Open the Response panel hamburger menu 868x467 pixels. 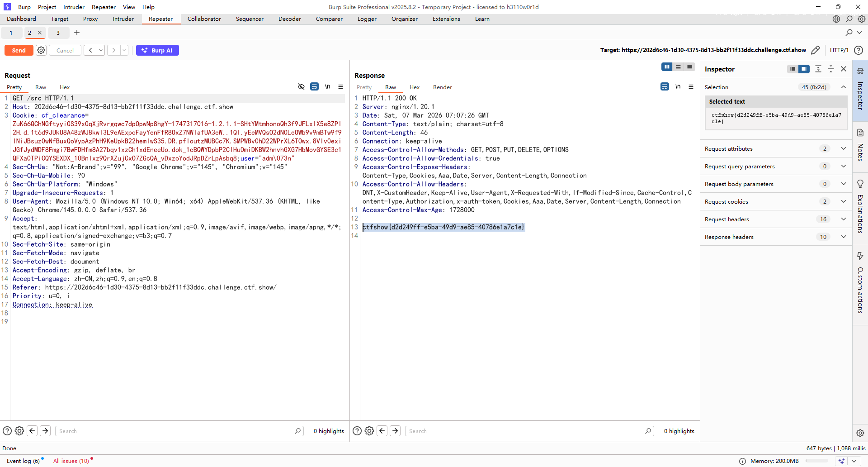pos(691,87)
